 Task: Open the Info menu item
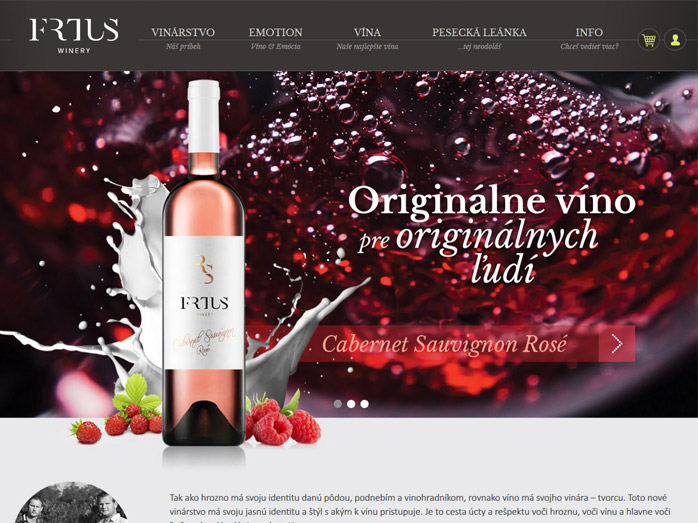(x=589, y=32)
